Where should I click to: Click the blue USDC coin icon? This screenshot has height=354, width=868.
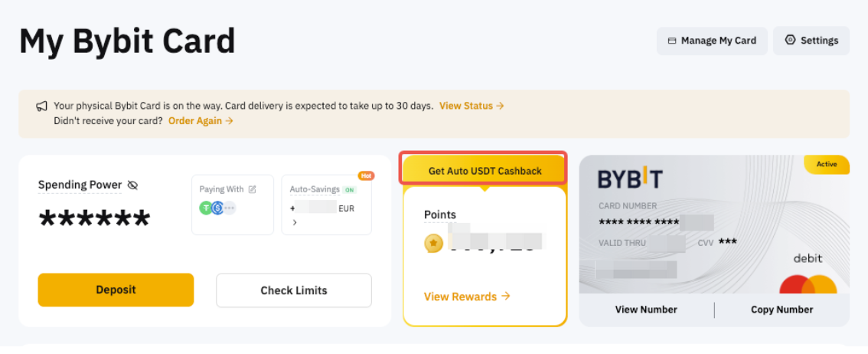(x=217, y=207)
